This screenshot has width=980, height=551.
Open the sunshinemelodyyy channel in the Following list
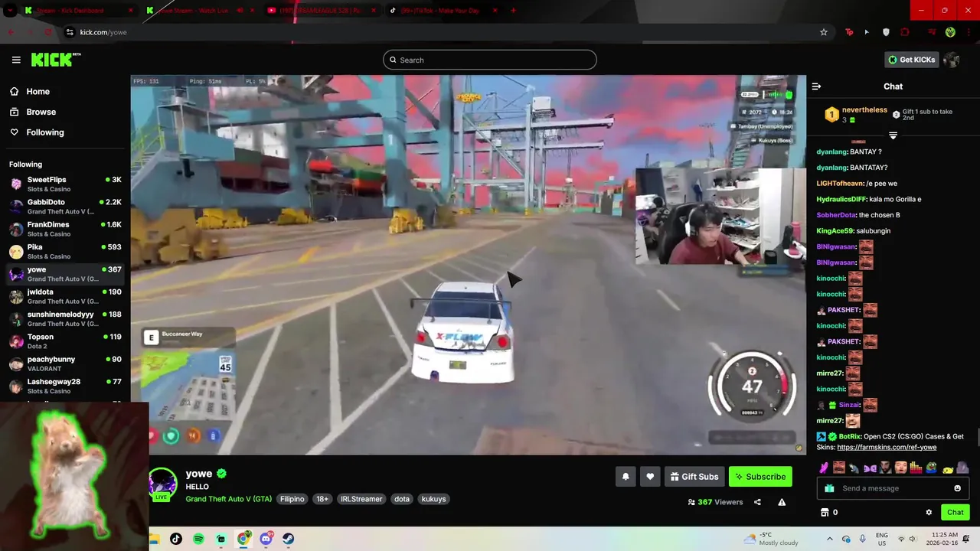[65, 318]
